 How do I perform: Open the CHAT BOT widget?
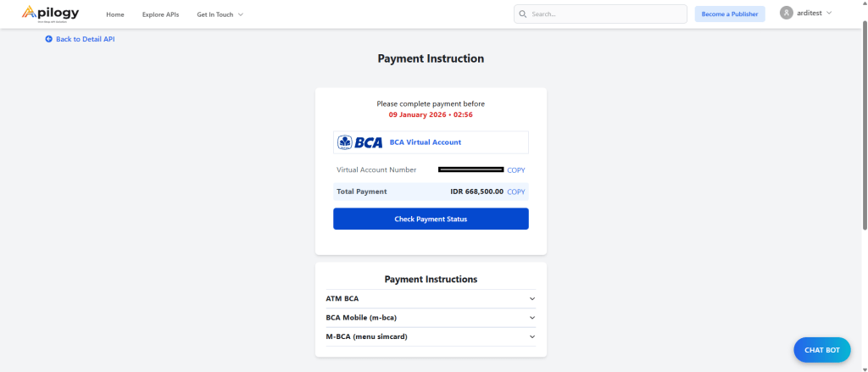(x=821, y=350)
